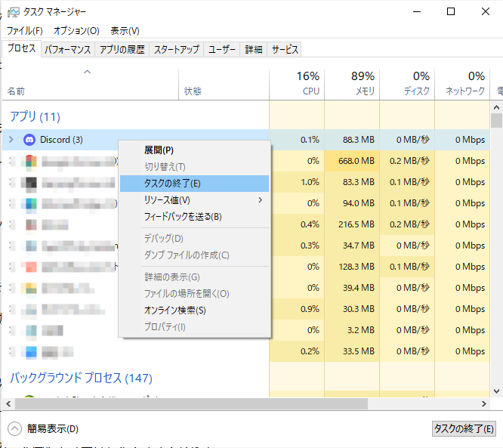Click the 88.3 MB memory cell for Discord
503x448 pixels.
(x=352, y=140)
